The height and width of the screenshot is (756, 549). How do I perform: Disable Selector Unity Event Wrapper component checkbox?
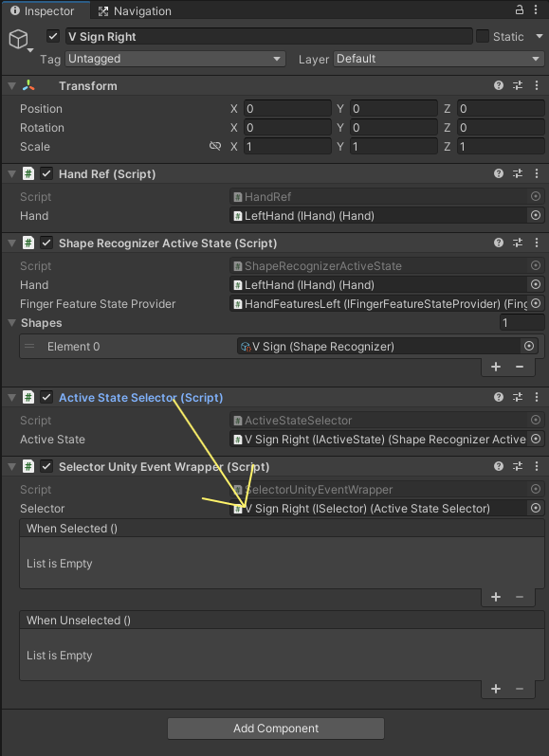46,466
